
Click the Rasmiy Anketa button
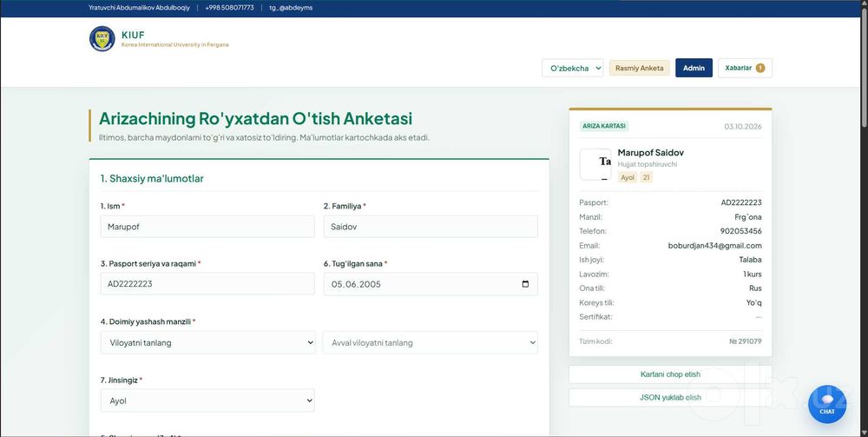(640, 68)
